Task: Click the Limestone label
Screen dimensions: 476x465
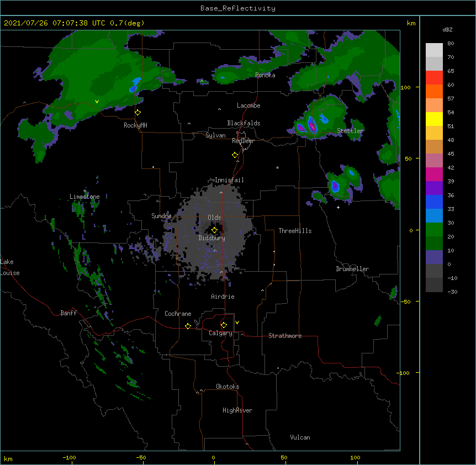Action: tap(84, 197)
